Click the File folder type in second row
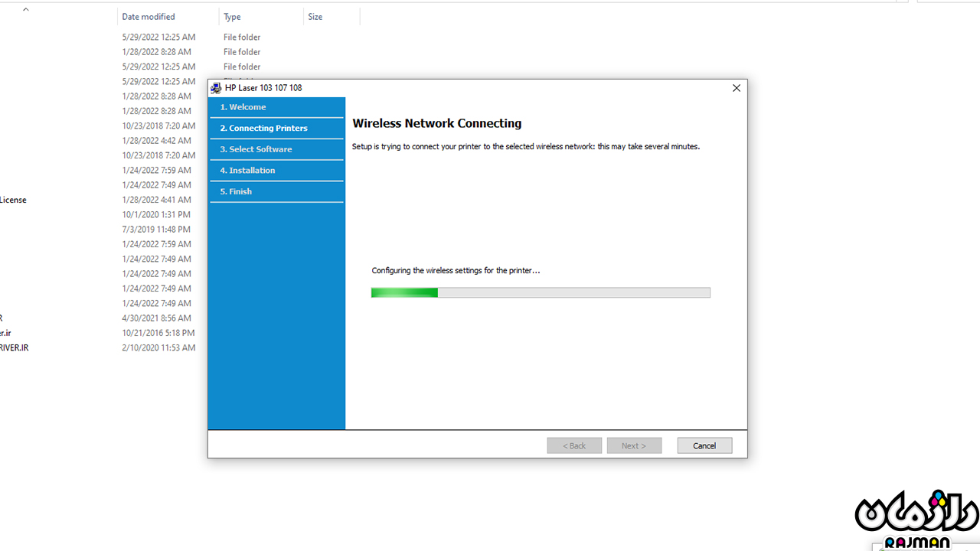 (242, 52)
